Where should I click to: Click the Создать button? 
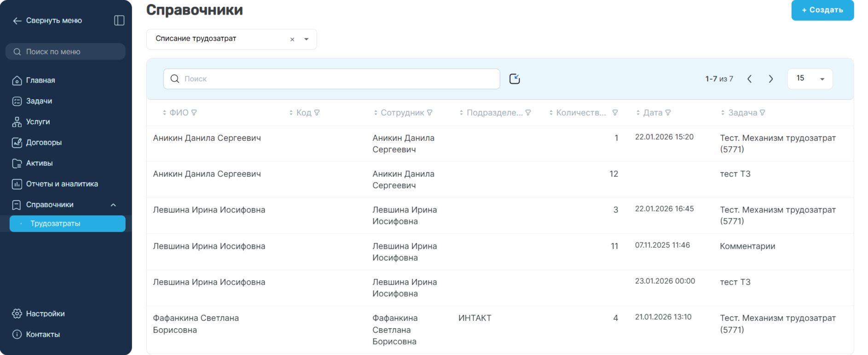(822, 10)
